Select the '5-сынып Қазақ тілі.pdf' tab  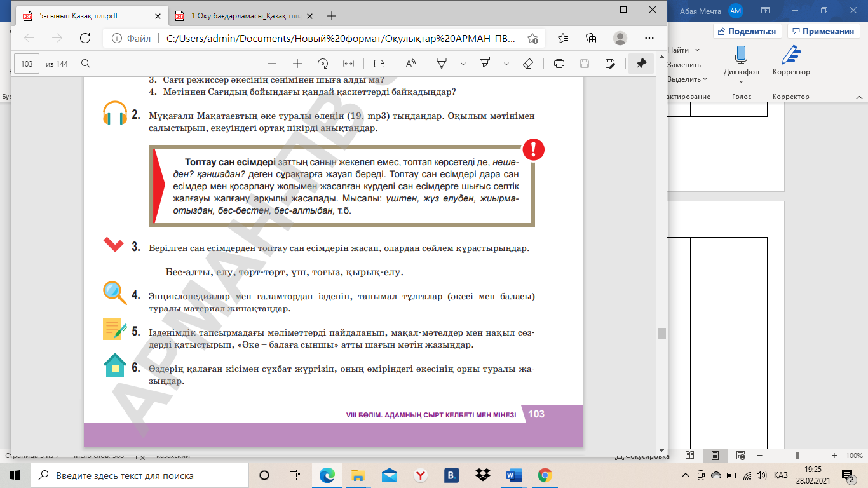91,16
